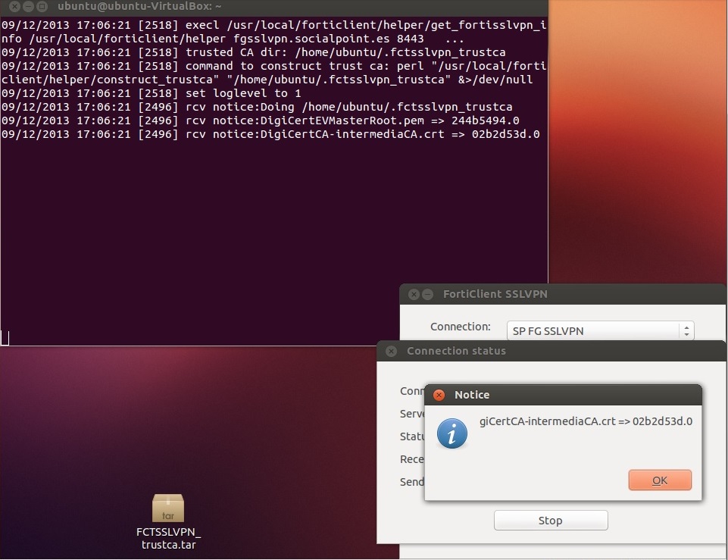728x560 pixels.
Task: Close the terminal window
Action: [x=14, y=7]
